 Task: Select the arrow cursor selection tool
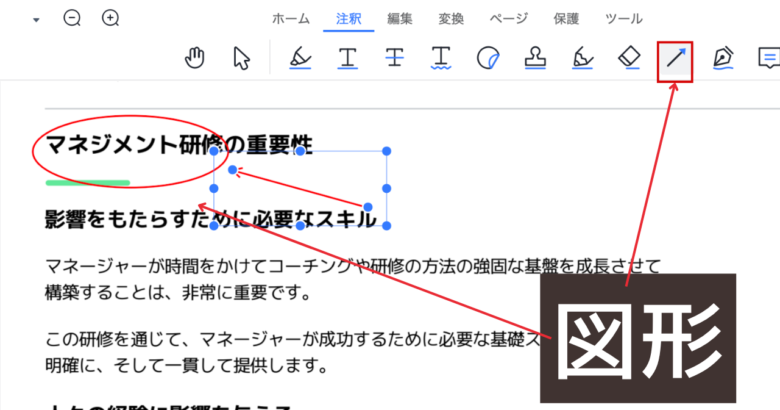[241, 59]
